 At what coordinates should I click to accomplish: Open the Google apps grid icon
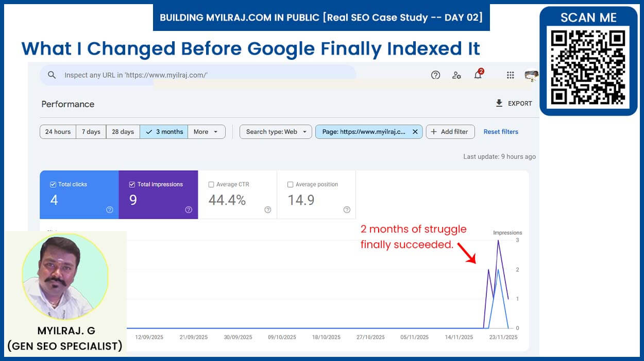pyautogui.click(x=510, y=75)
